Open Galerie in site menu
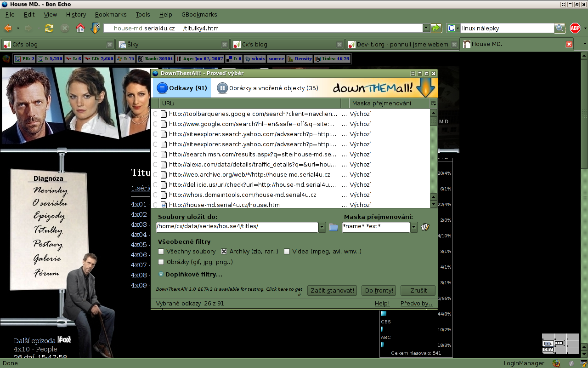588x368 pixels. coord(47,259)
